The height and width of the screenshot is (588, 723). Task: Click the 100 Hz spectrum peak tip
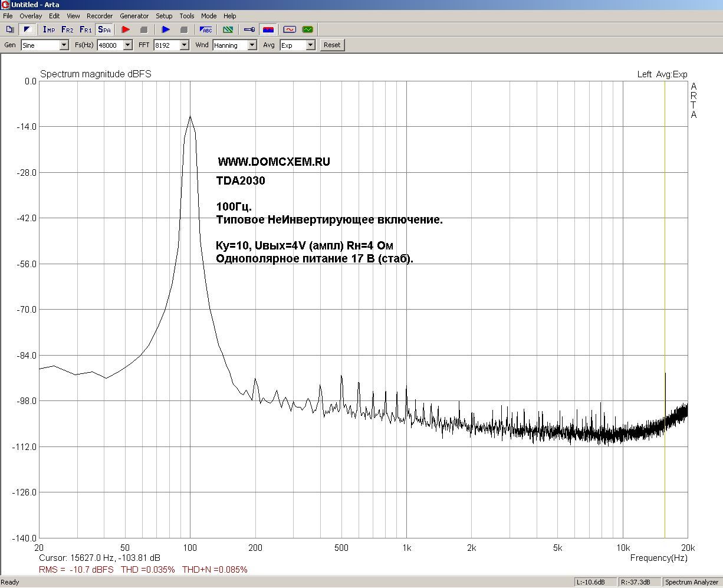coord(190,116)
